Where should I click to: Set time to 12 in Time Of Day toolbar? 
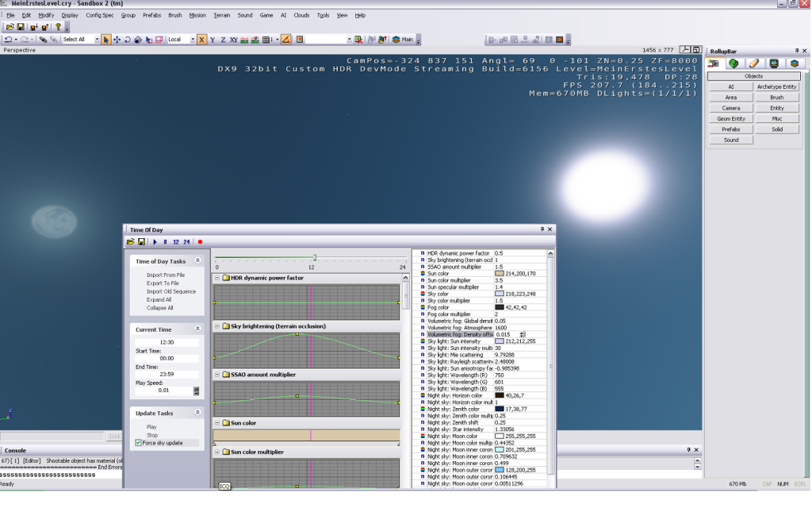pyautogui.click(x=176, y=242)
